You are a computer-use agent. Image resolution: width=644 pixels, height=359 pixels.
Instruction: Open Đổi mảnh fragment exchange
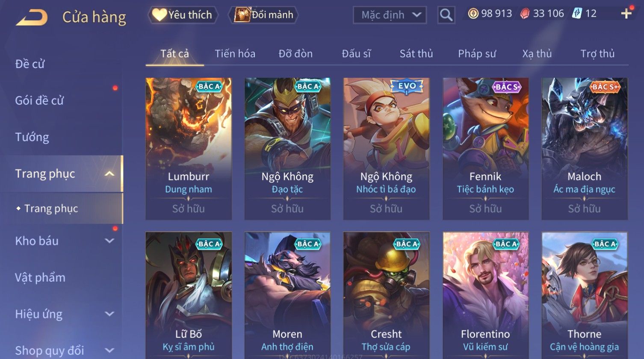coord(263,15)
